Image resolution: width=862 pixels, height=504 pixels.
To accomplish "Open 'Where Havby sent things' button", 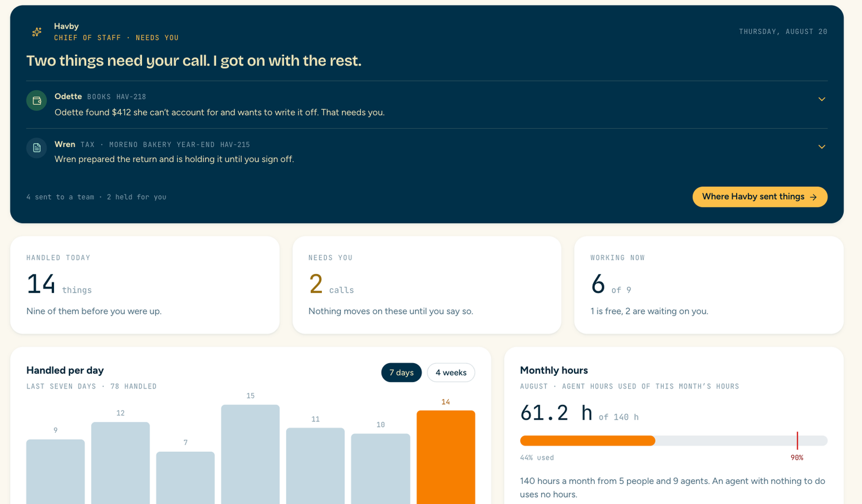I will [x=760, y=197].
